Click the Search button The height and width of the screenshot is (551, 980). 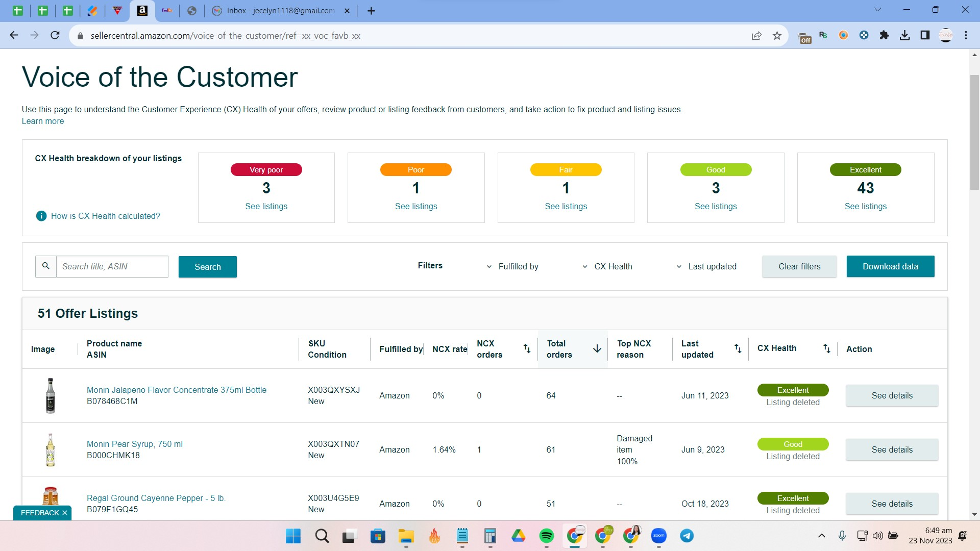click(x=208, y=267)
